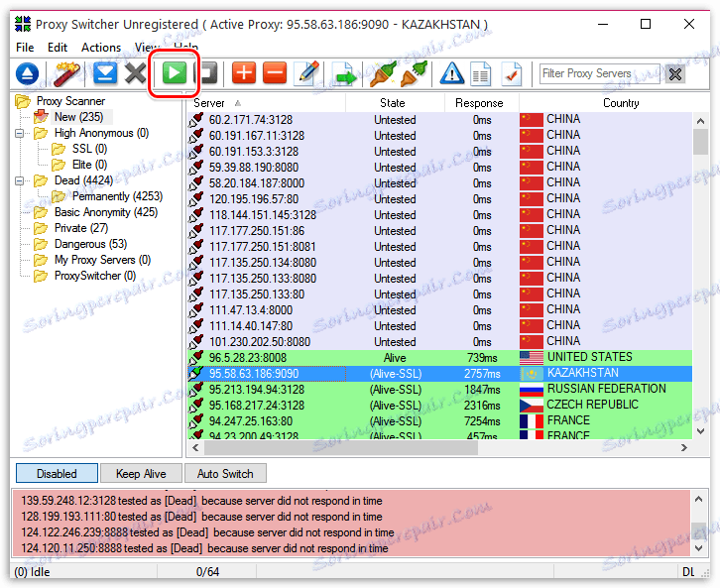Image resolution: width=720 pixels, height=588 pixels.
Task: Click the warning triangle toolbar icon
Action: pos(452,73)
